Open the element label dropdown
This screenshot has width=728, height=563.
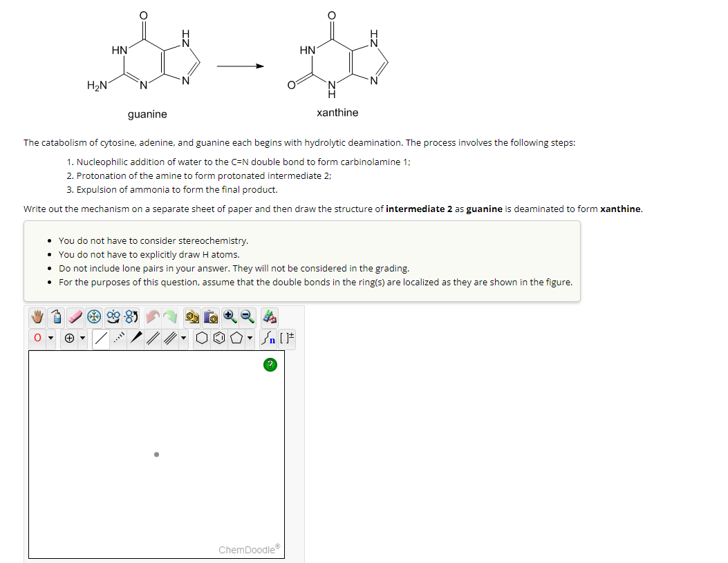(x=50, y=337)
